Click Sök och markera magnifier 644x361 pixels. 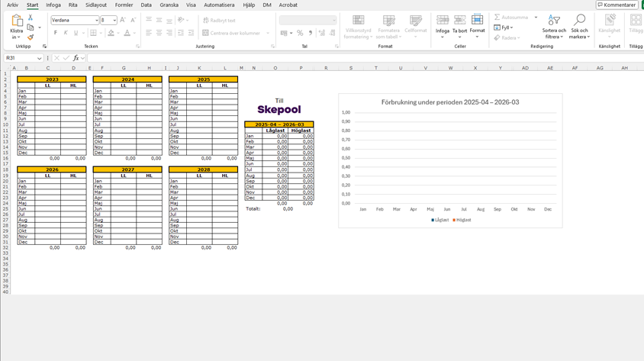tap(579, 27)
